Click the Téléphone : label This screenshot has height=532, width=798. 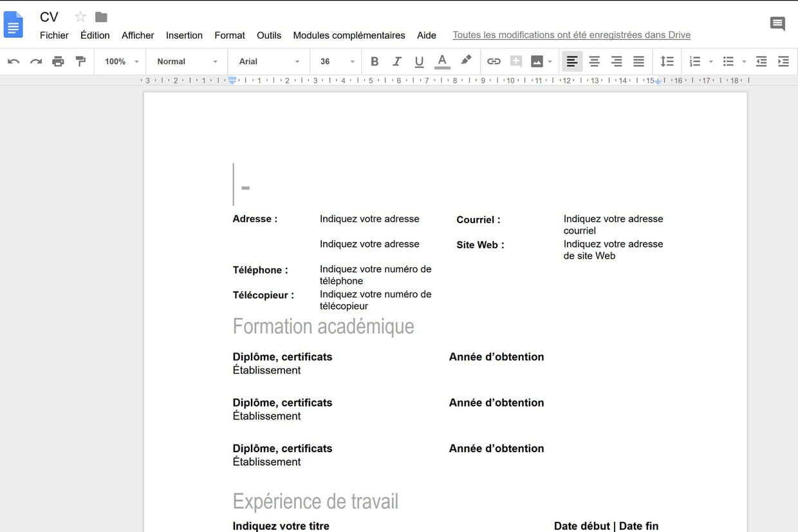tap(260, 270)
